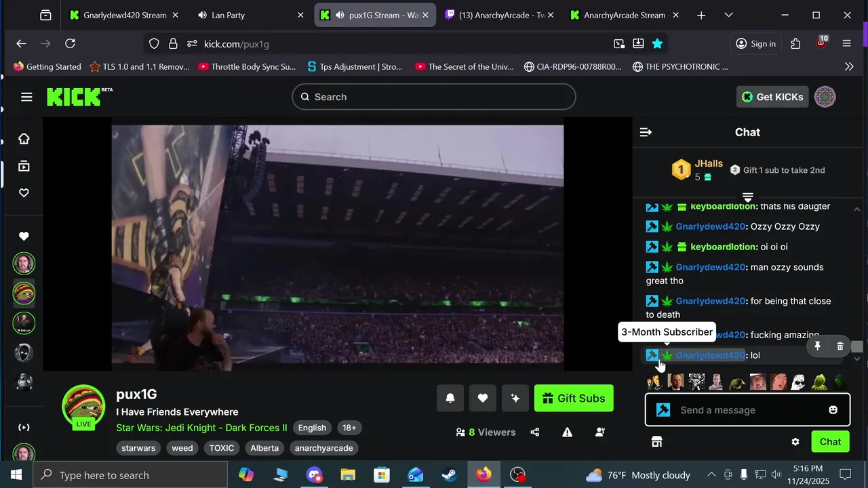Viewport: 868px width, 488px height.
Task: Open Getting Started bookmark
Action: click(x=47, y=66)
